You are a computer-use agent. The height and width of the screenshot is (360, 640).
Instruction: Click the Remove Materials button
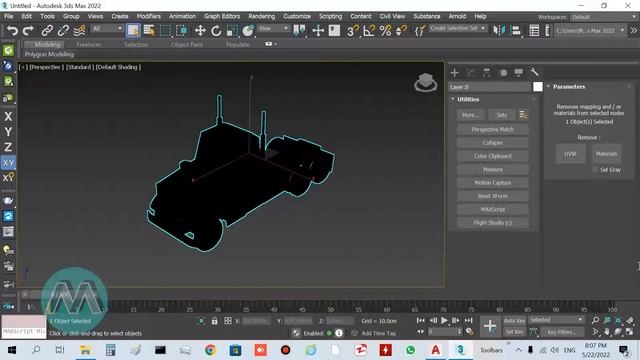[x=607, y=154]
